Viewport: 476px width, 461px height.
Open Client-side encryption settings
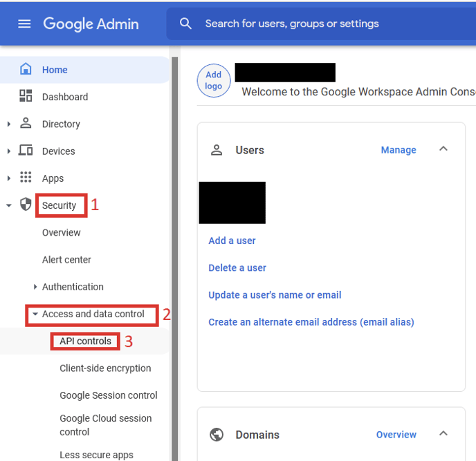105,368
